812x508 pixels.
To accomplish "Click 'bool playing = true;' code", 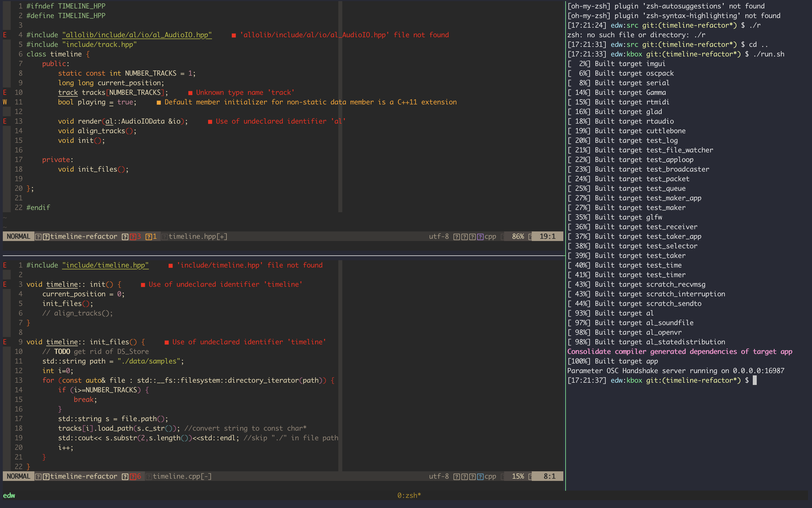I will (97, 102).
